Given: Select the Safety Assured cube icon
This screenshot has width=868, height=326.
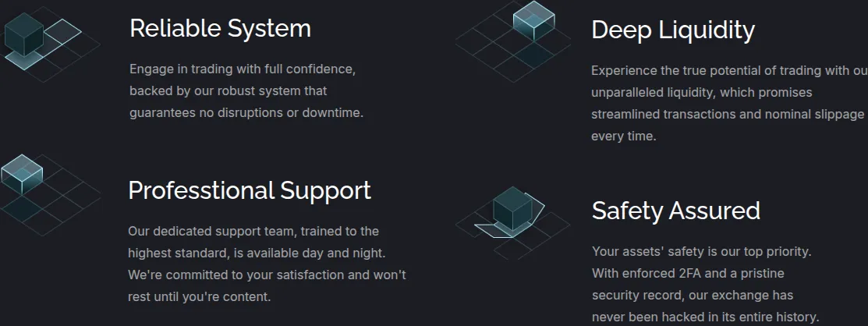Looking at the screenshot, I should click(x=512, y=222).
